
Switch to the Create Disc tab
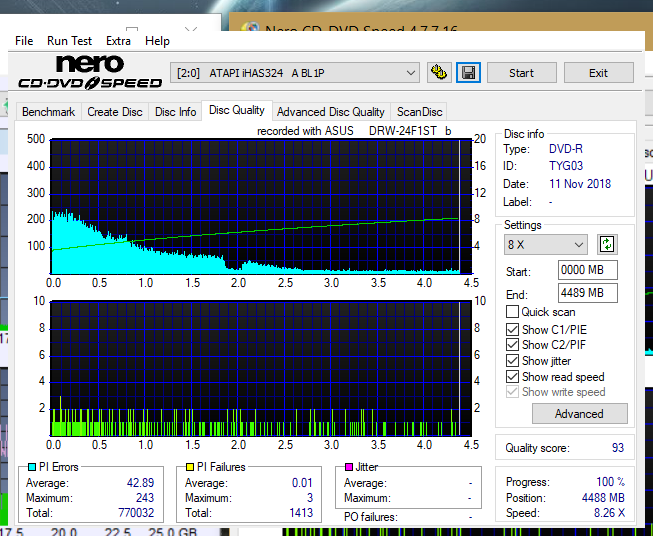115,112
